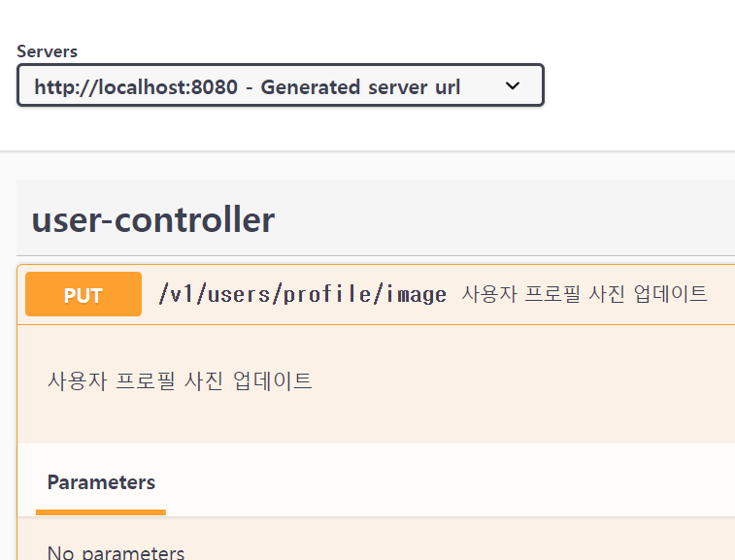The image size is (735, 560).
Task: Click the 사용자 프로필 사진 업데이트 summary in the PUT row
Action: (585, 294)
